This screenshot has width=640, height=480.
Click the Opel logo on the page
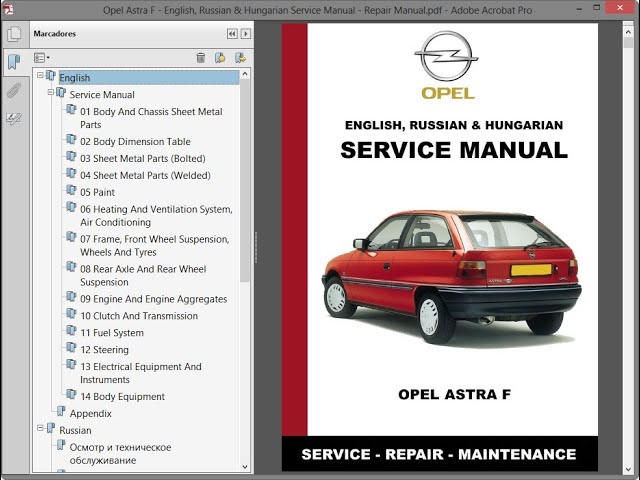click(447, 65)
